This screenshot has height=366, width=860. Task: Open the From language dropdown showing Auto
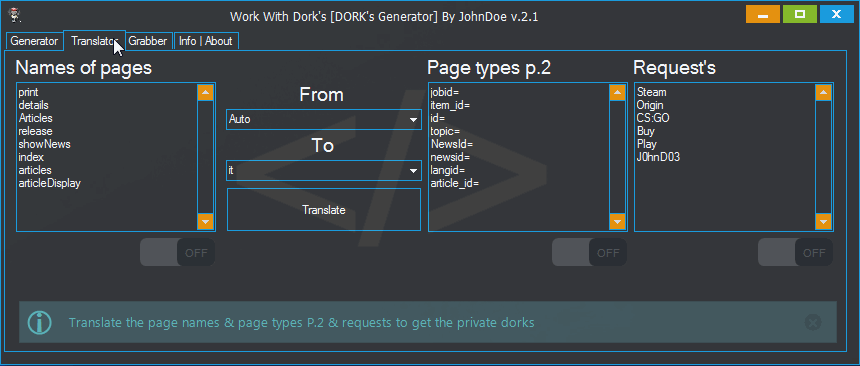click(324, 119)
